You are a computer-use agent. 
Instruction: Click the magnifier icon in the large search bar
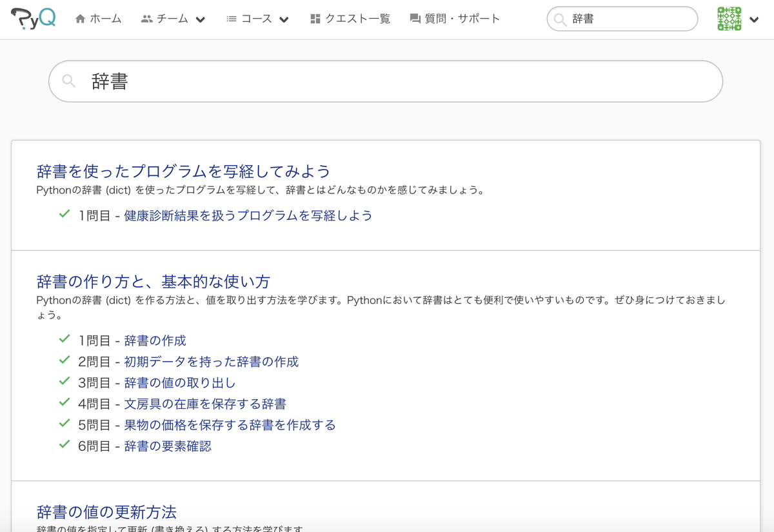coord(69,81)
